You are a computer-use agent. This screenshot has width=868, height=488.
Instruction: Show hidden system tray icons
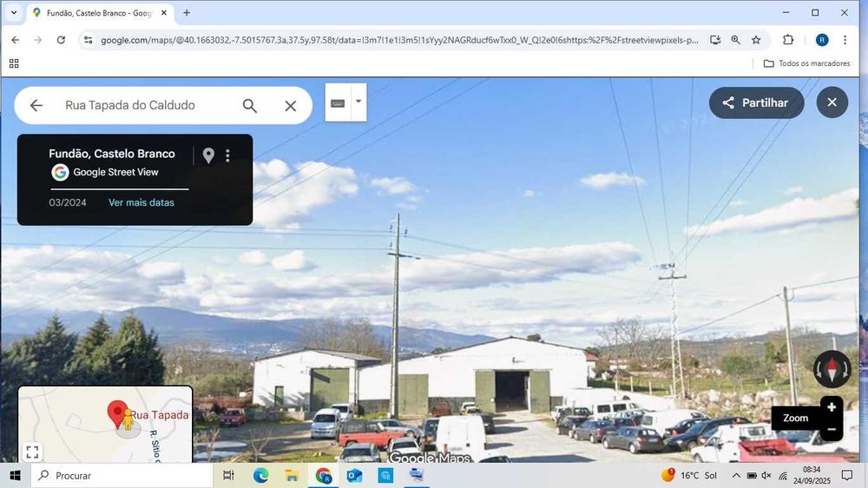click(736, 475)
